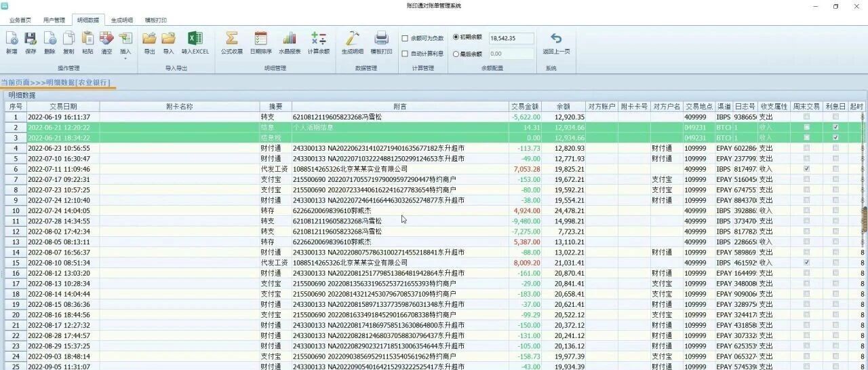Viewport: 868px width, 370px height.
Task: Sort by the 交易金额 column header
Action: click(526, 107)
